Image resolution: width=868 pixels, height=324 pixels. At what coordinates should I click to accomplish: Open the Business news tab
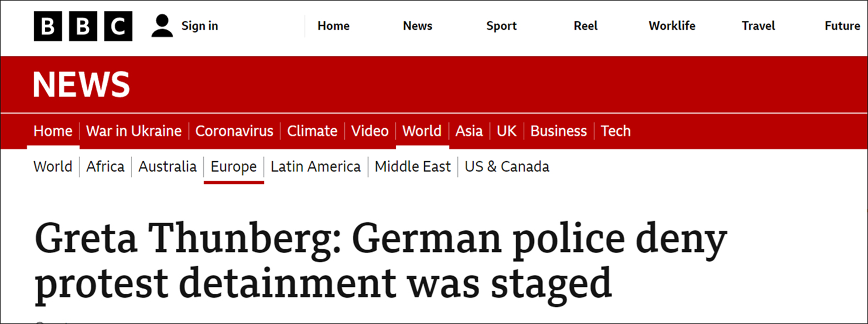pyautogui.click(x=558, y=131)
